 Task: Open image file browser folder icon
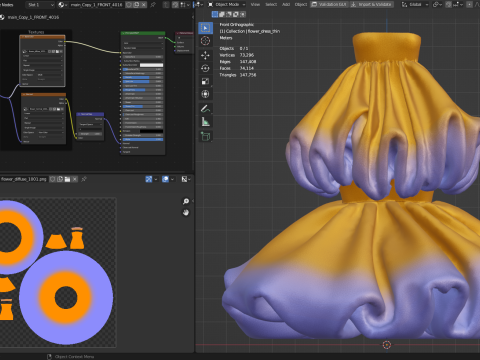[67, 179]
